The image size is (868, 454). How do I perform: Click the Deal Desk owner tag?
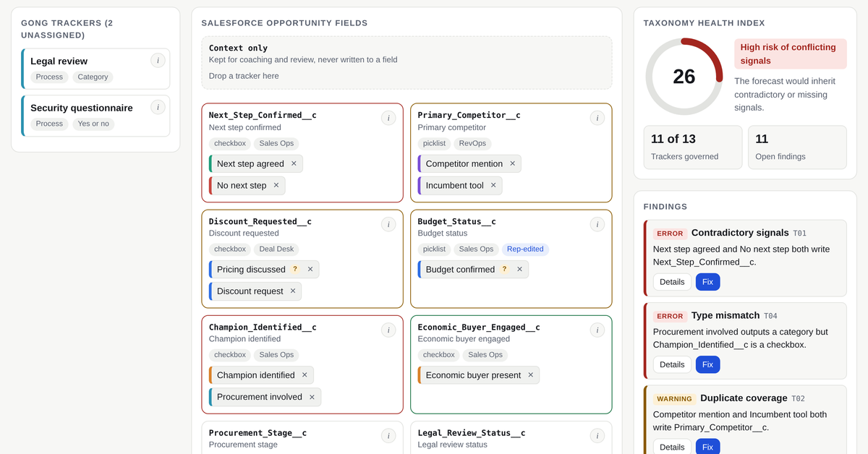[x=276, y=249]
